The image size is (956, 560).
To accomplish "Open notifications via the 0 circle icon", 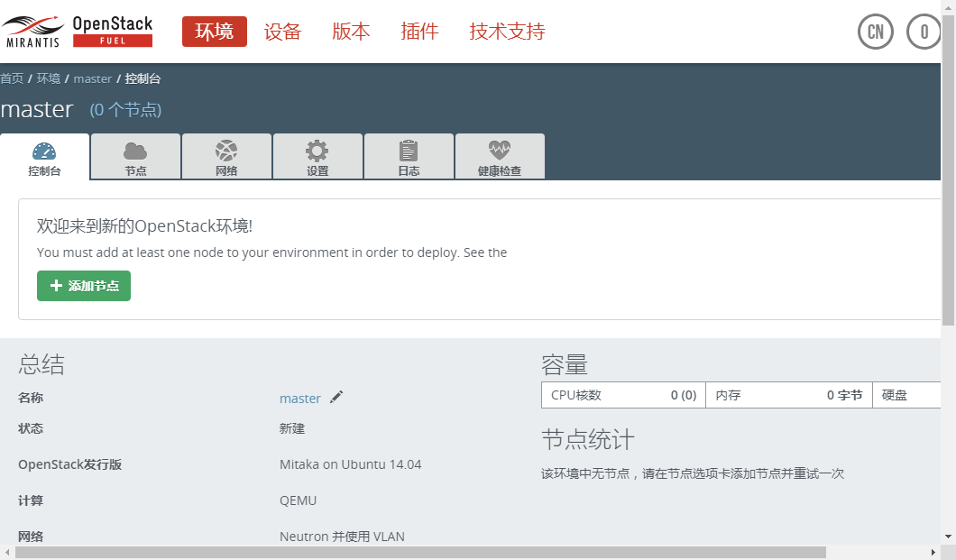I will pyautogui.click(x=923, y=32).
